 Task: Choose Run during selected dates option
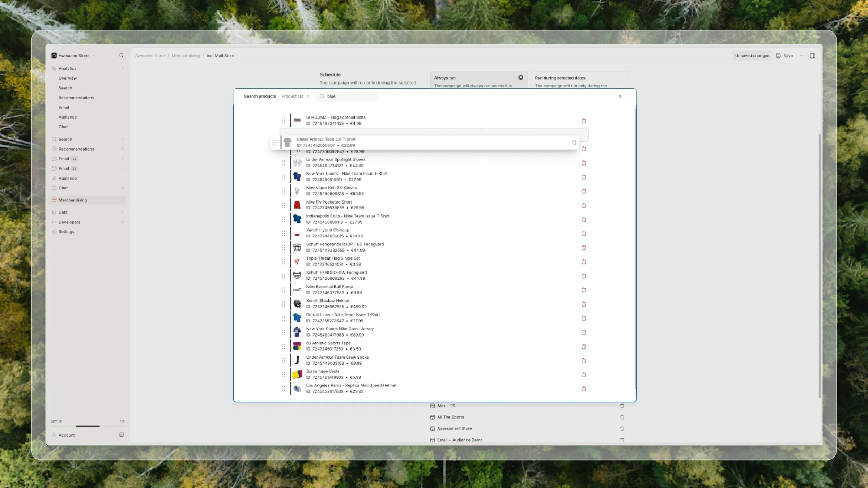click(580, 80)
